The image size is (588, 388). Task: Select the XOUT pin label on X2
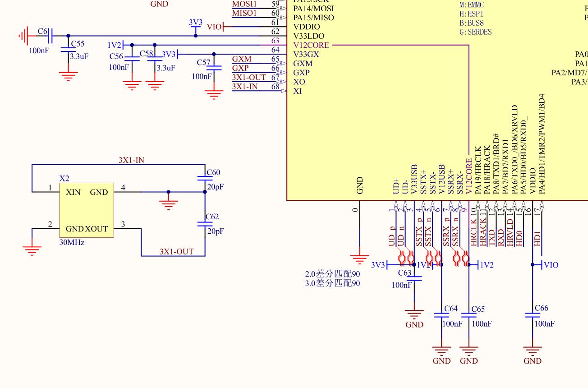(96, 229)
